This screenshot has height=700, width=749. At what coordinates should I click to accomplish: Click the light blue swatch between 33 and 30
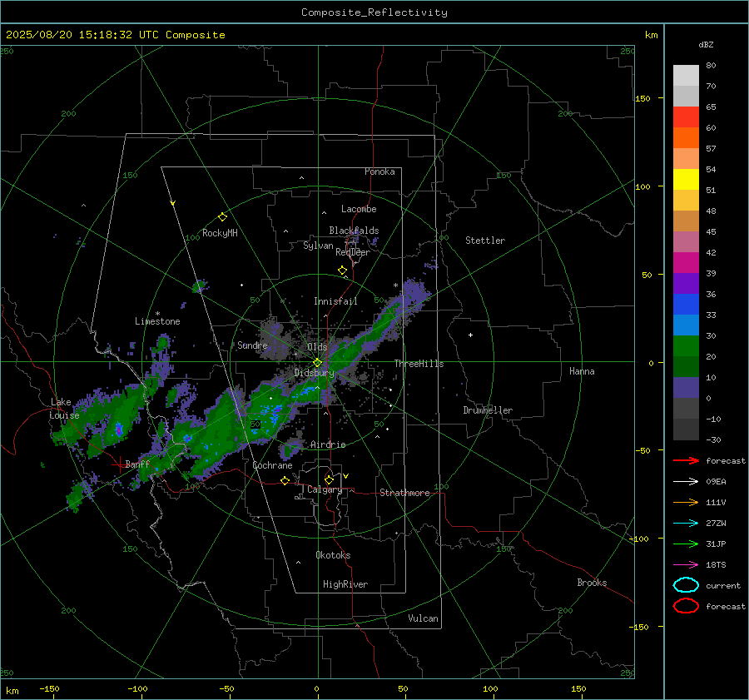click(x=686, y=325)
